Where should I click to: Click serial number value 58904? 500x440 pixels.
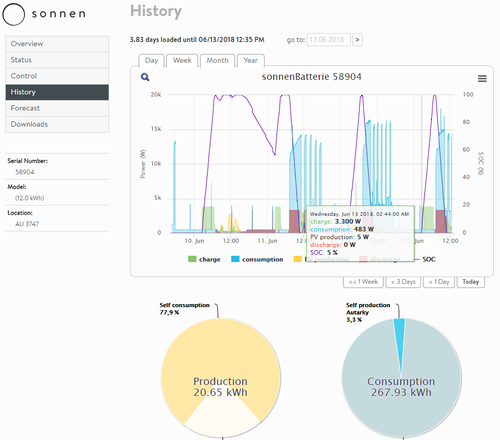pyautogui.click(x=25, y=172)
